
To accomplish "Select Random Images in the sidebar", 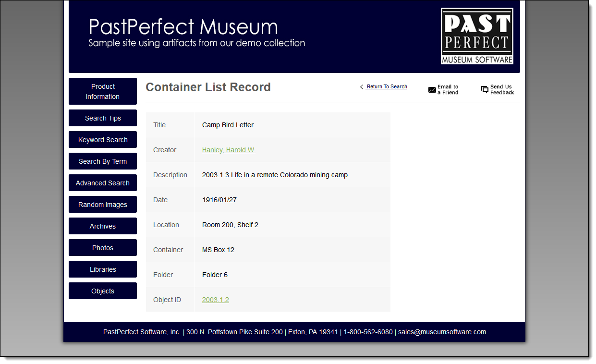I will click(102, 204).
